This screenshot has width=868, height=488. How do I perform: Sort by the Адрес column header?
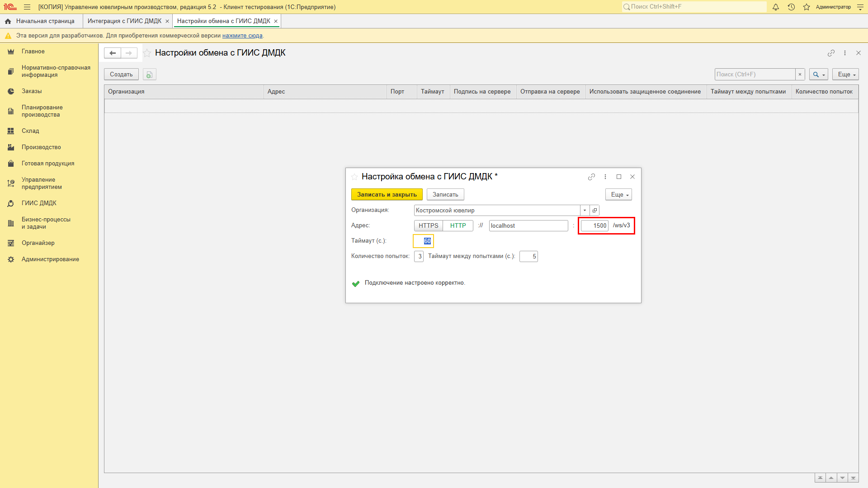[x=325, y=92]
